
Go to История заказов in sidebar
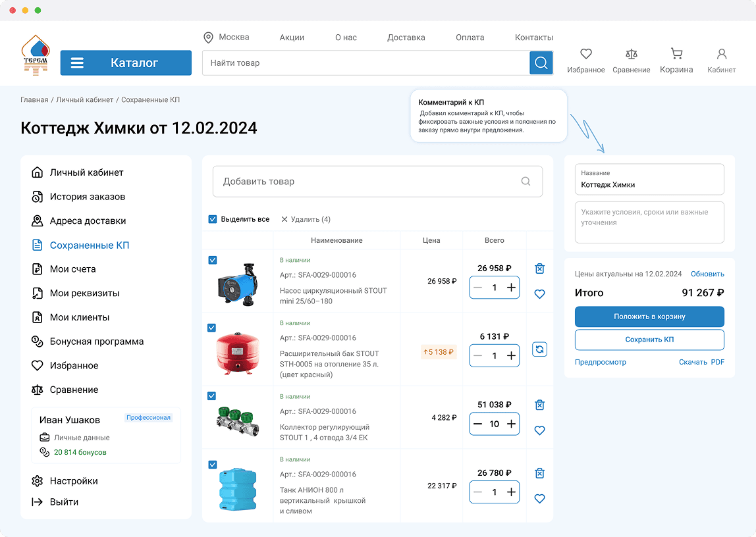click(x=88, y=197)
